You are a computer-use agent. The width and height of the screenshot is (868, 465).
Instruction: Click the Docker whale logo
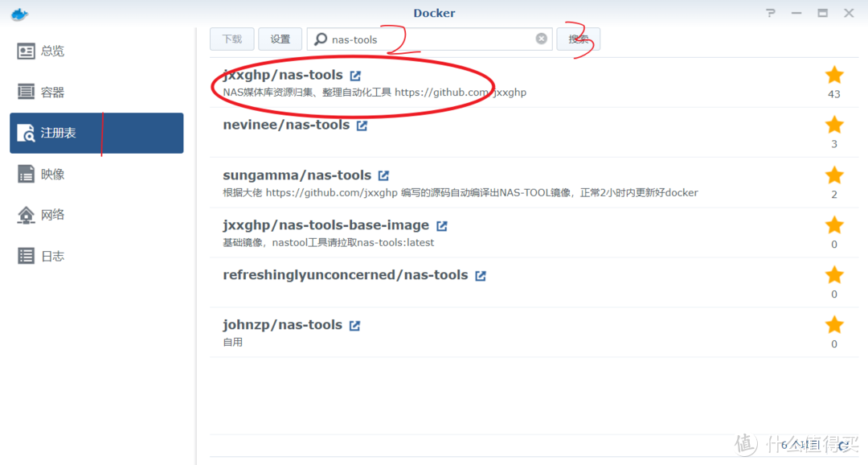click(x=18, y=13)
